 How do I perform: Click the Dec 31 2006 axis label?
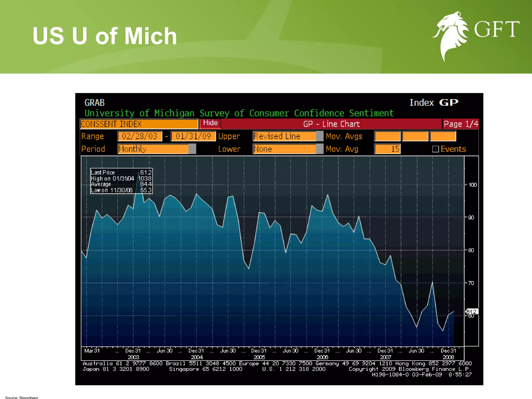click(322, 354)
